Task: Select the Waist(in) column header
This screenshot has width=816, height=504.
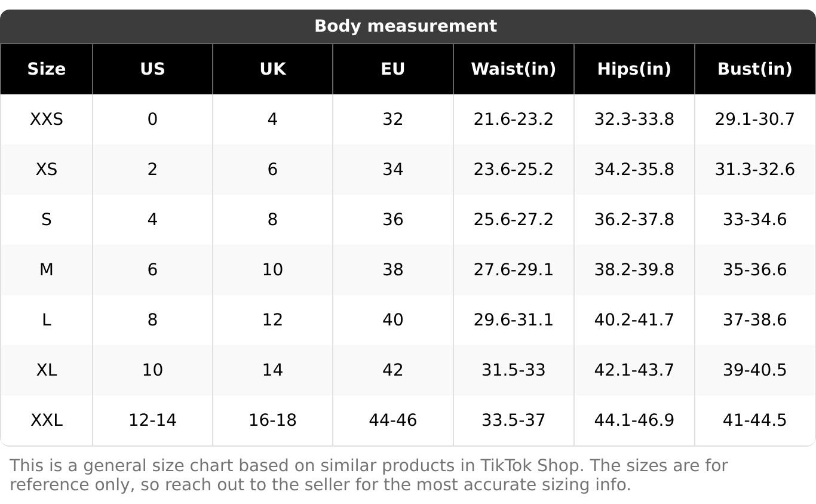Action: point(513,69)
